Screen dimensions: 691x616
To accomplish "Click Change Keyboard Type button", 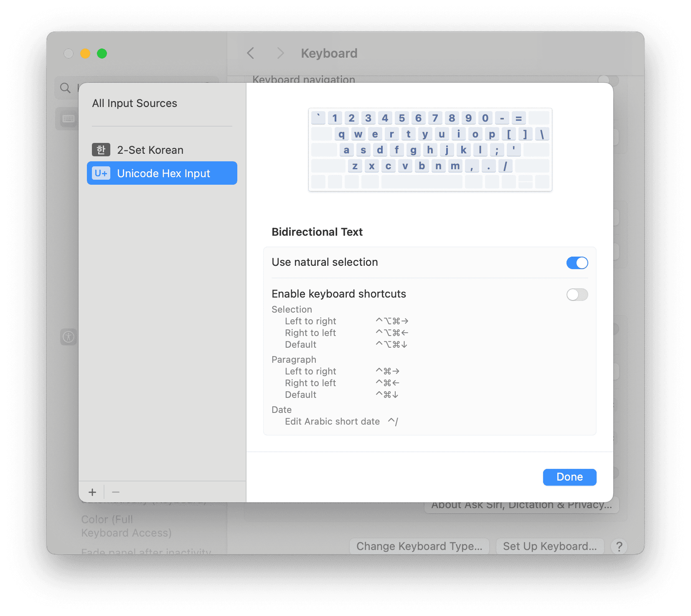I will coord(419,546).
